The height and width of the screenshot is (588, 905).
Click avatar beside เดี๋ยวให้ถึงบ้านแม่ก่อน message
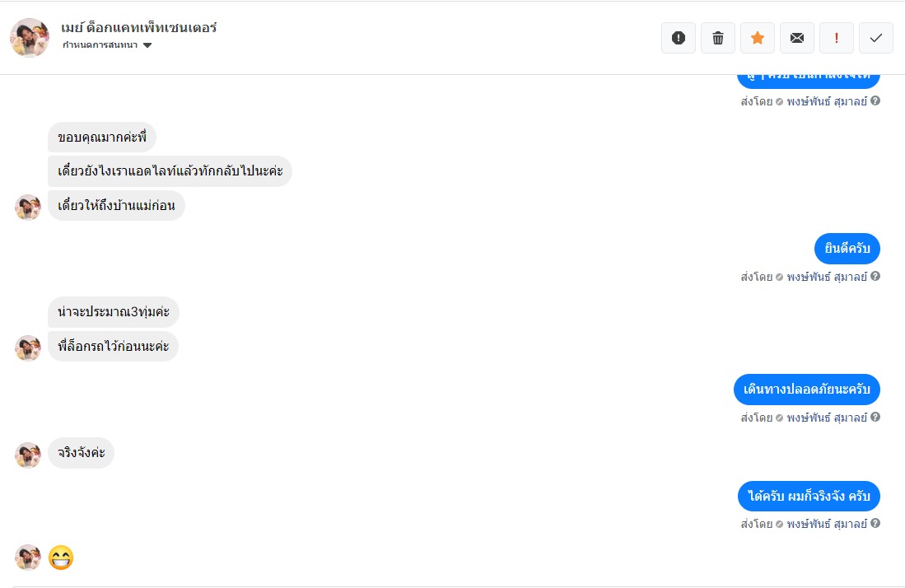pyautogui.click(x=28, y=207)
